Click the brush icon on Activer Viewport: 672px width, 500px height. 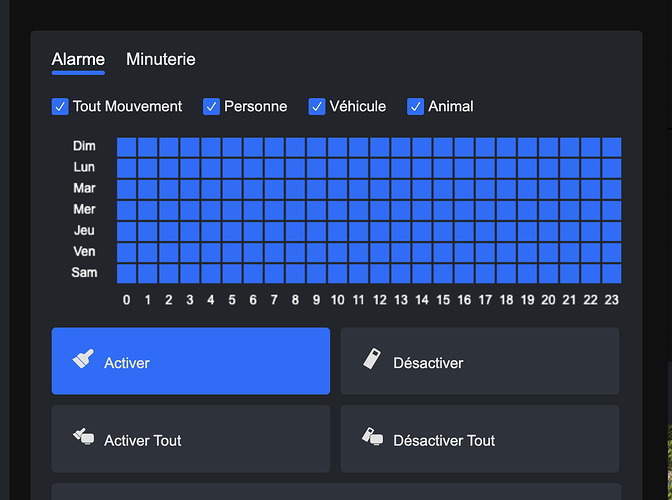[x=83, y=360]
